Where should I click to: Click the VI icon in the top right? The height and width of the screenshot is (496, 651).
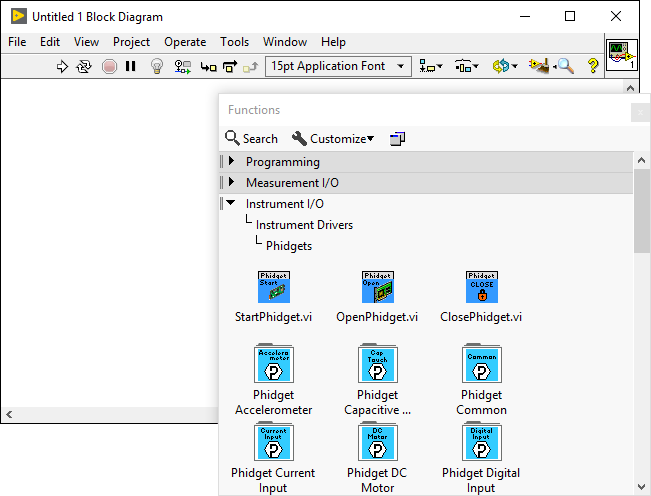click(x=622, y=55)
